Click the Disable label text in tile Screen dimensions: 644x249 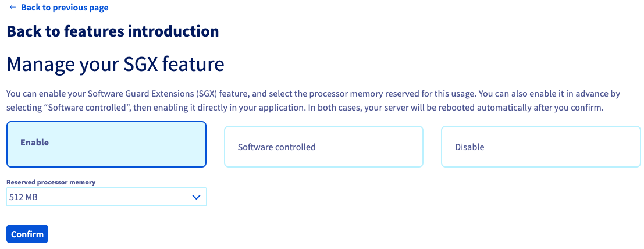(x=469, y=147)
